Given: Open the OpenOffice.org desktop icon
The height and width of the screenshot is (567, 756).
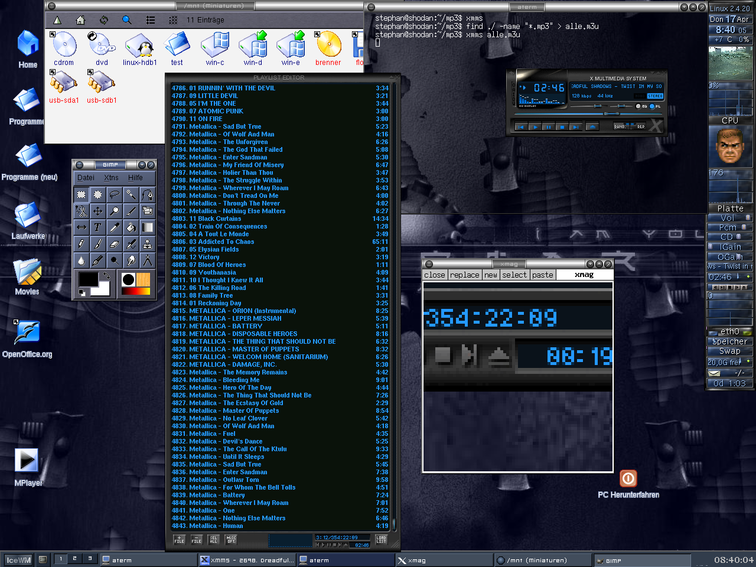Looking at the screenshot, I should tap(27, 339).
